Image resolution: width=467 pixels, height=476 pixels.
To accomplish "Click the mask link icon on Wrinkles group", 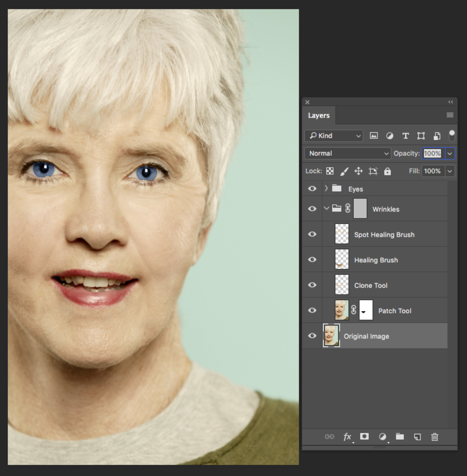I will 348,208.
